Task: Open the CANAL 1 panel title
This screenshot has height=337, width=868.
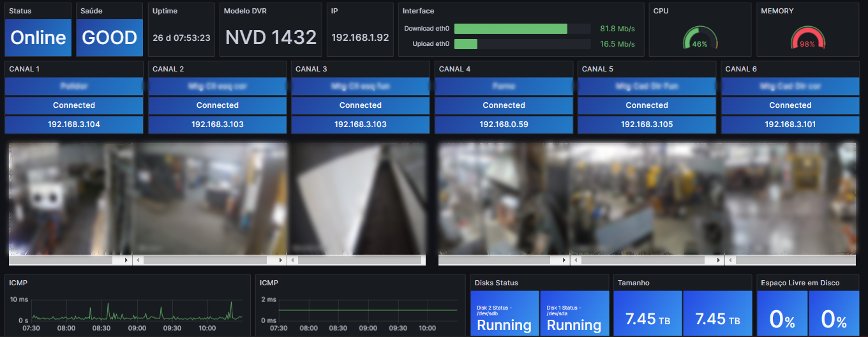Action: (24, 69)
